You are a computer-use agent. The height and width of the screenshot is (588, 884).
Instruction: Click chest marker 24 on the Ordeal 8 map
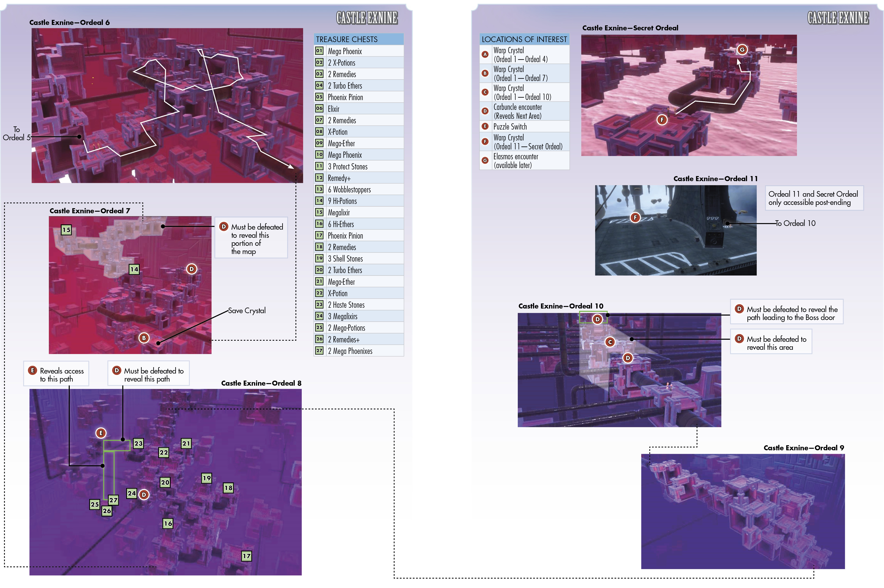[x=132, y=494]
